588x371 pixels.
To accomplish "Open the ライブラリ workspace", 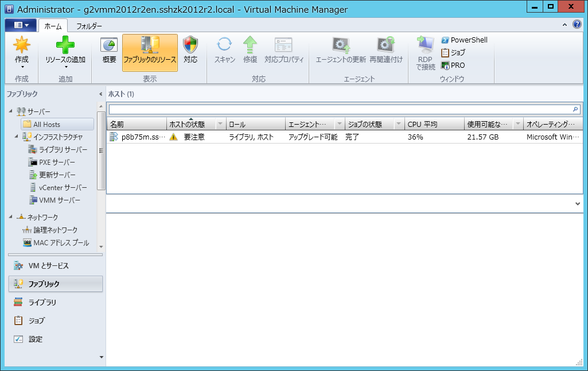I will 56,302.
